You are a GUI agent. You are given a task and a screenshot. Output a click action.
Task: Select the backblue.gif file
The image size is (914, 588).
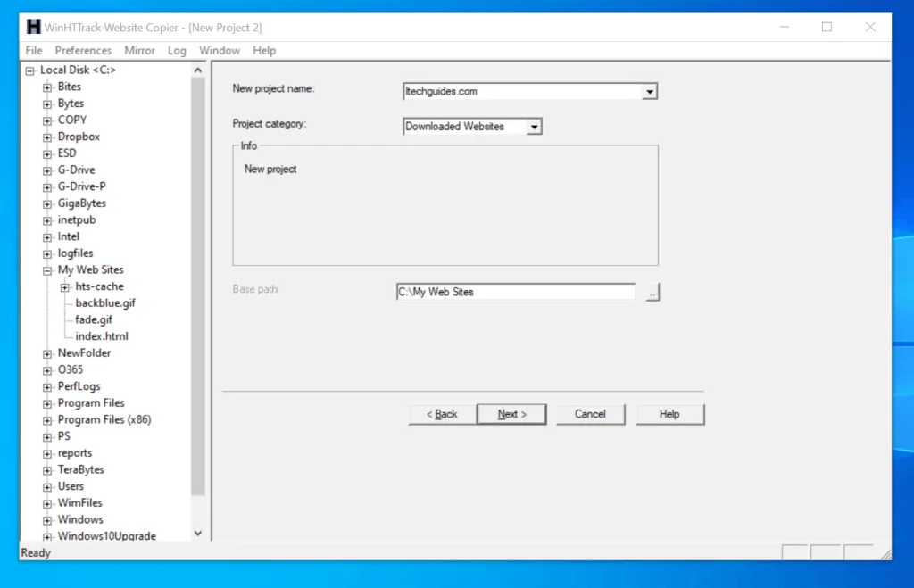click(105, 303)
